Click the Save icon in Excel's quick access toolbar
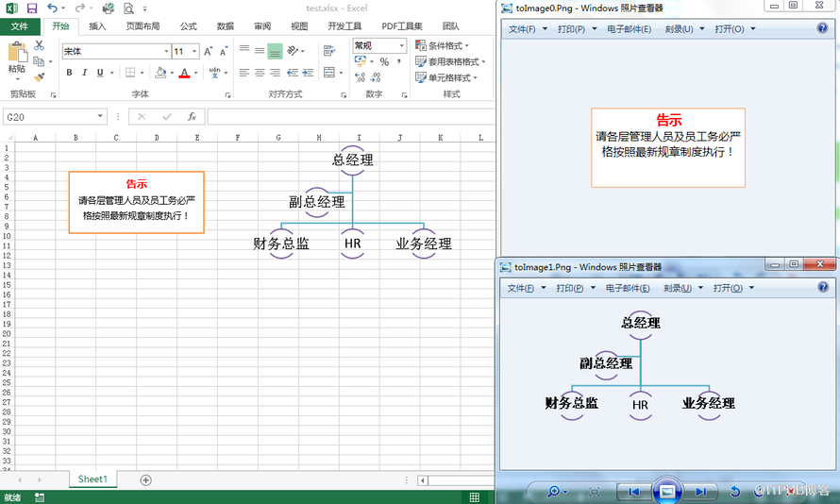The width and height of the screenshot is (840, 504). click(32, 8)
